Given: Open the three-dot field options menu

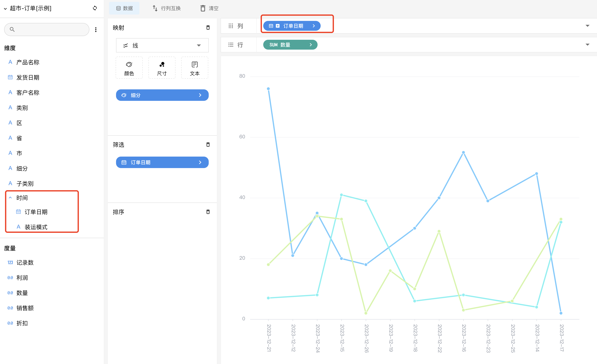Looking at the screenshot, I should (x=96, y=30).
